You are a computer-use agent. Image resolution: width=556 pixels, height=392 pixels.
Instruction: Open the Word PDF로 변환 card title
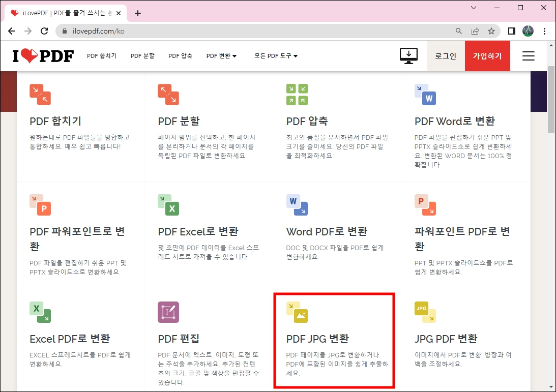327,231
